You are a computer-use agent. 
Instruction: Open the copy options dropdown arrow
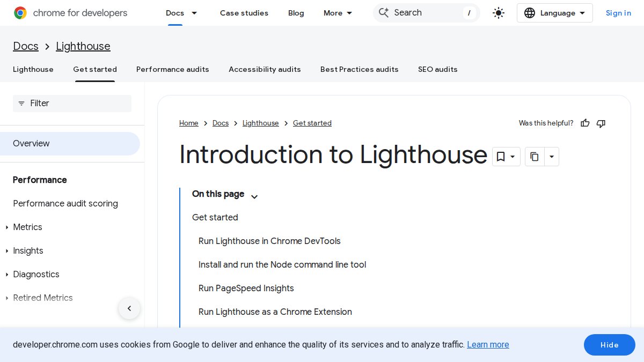pyautogui.click(x=552, y=157)
